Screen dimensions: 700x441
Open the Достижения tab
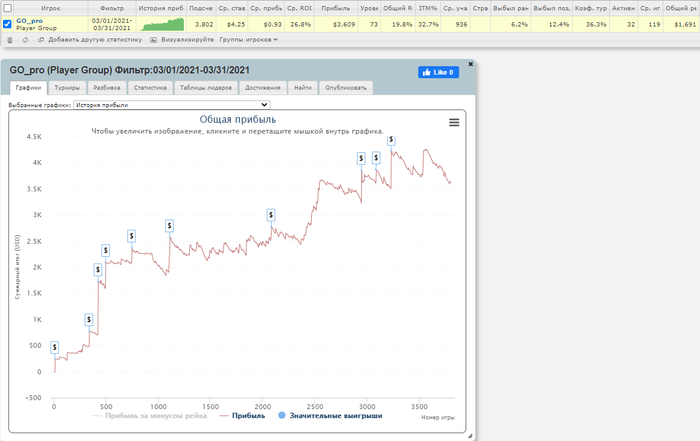(x=262, y=88)
